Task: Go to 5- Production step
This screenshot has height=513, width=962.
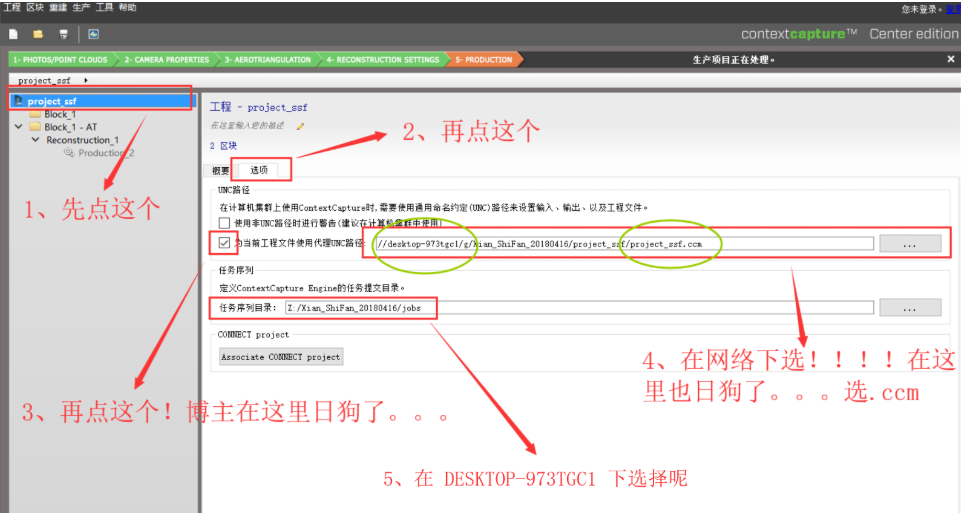Action: pos(483,60)
